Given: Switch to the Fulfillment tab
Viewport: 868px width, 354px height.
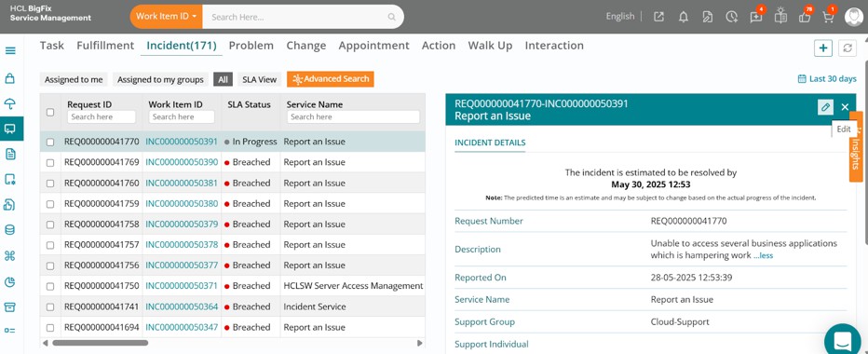Looking at the screenshot, I should [105, 46].
